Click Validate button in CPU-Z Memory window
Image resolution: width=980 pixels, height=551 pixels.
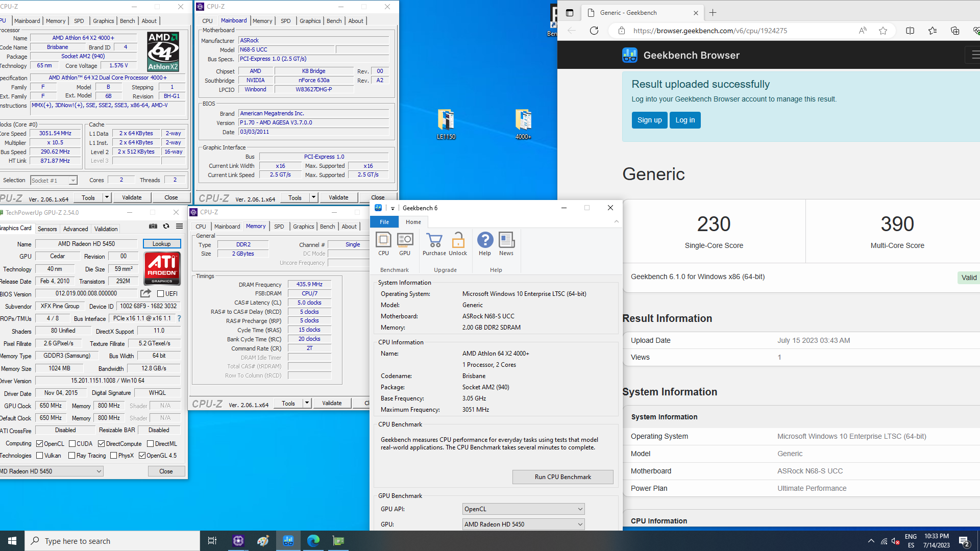click(332, 403)
